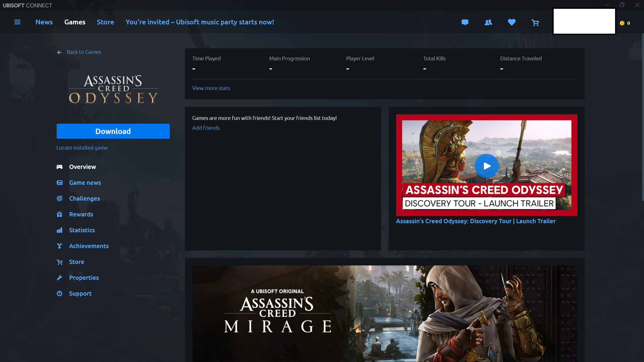Image resolution: width=644 pixels, height=362 pixels.
Task: Toggle the Ubisoft Connect sidebar menu
Action: click(17, 22)
